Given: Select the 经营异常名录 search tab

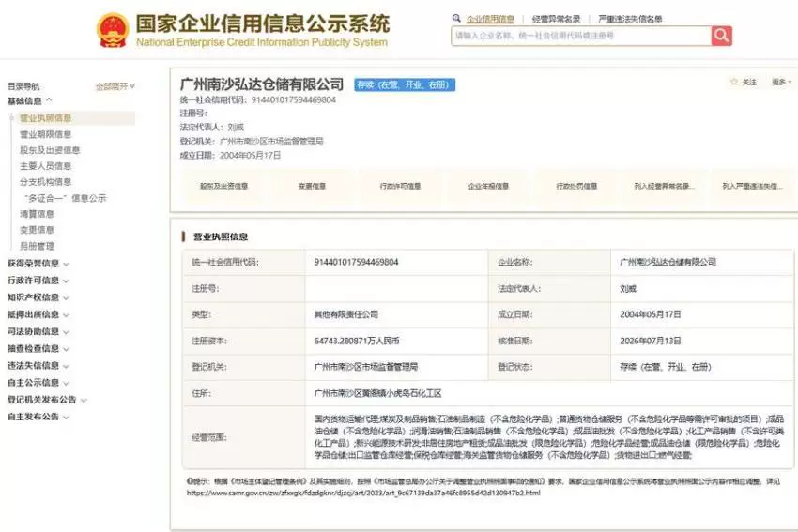Looking at the screenshot, I should click(557, 19).
